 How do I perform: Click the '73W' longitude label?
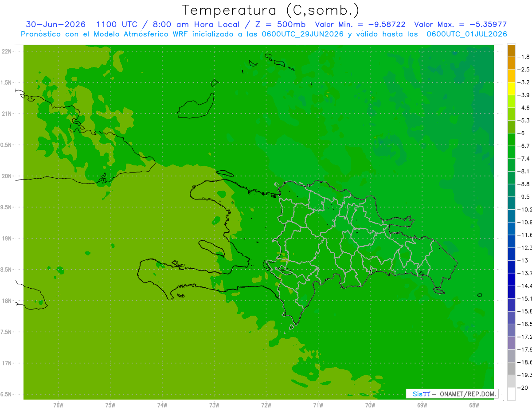tap(214, 405)
